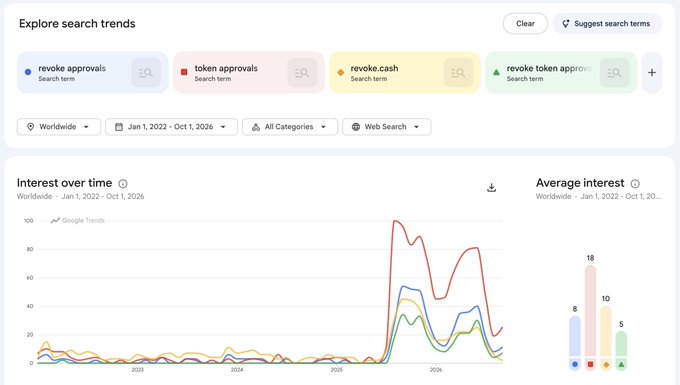Viewport: 680px width, 385px height.
Task: Click the 2023 label on the chart axis
Action: (x=137, y=370)
